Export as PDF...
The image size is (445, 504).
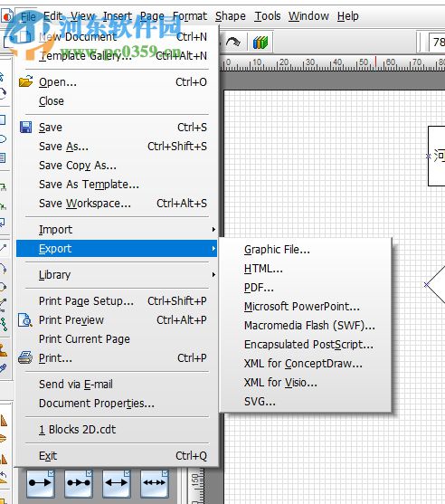[x=305, y=288]
